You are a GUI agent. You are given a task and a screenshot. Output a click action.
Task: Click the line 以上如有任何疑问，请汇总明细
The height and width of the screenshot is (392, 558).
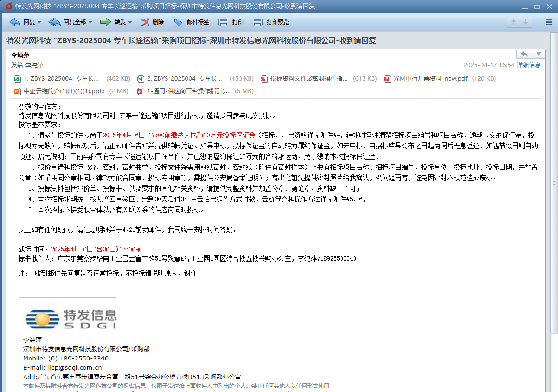coord(128,230)
